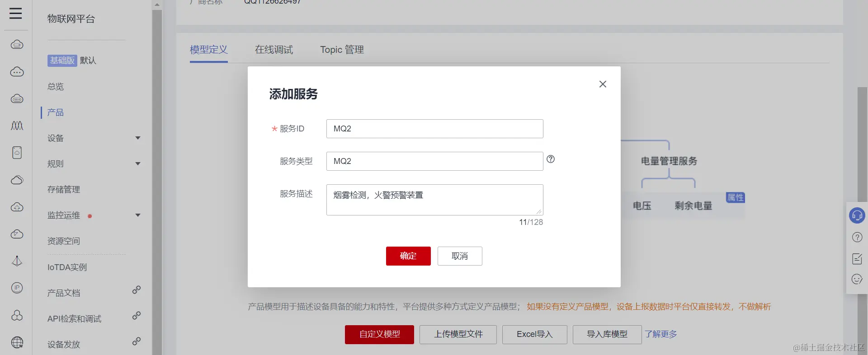
Task: Click the M-shaped wave icon in sidebar
Action: click(17, 126)
